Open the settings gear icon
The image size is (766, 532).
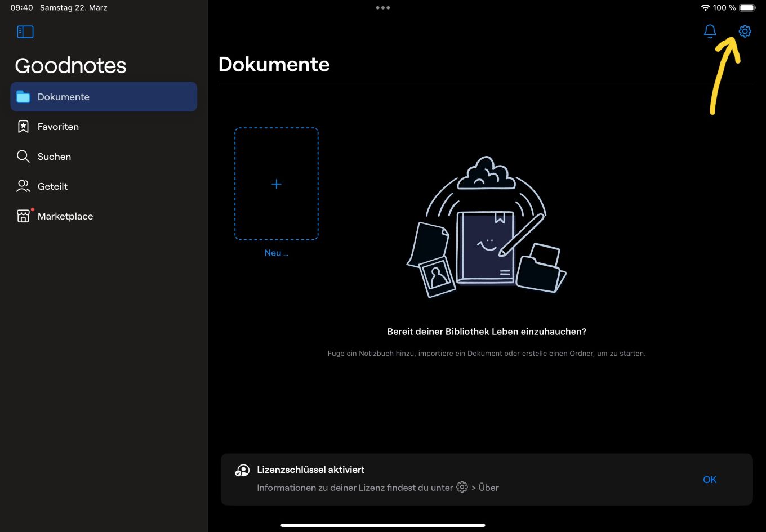pyautogui.click(x=745, y=32)
